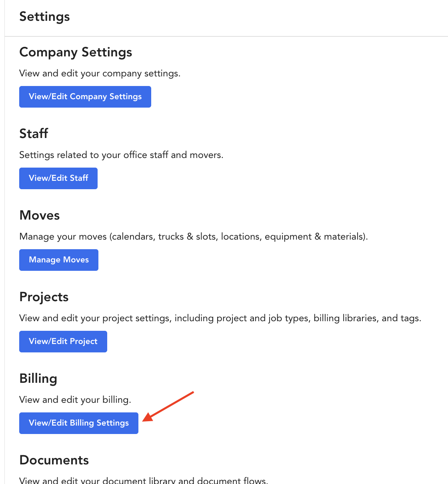The image size is (448, 484).
Task: Select the View/Edit Project button
Action: [x=63, y=342]
